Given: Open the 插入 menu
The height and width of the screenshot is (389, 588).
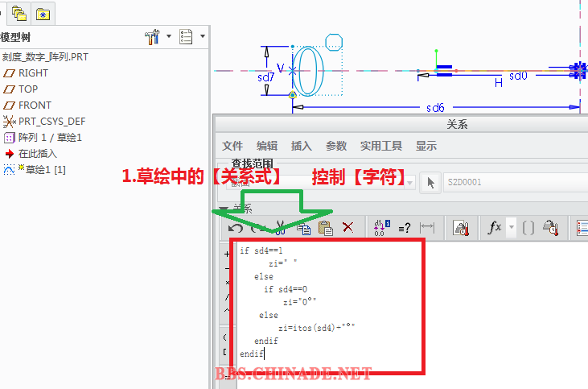Looking at the screenshot, I should click(302, 146).
